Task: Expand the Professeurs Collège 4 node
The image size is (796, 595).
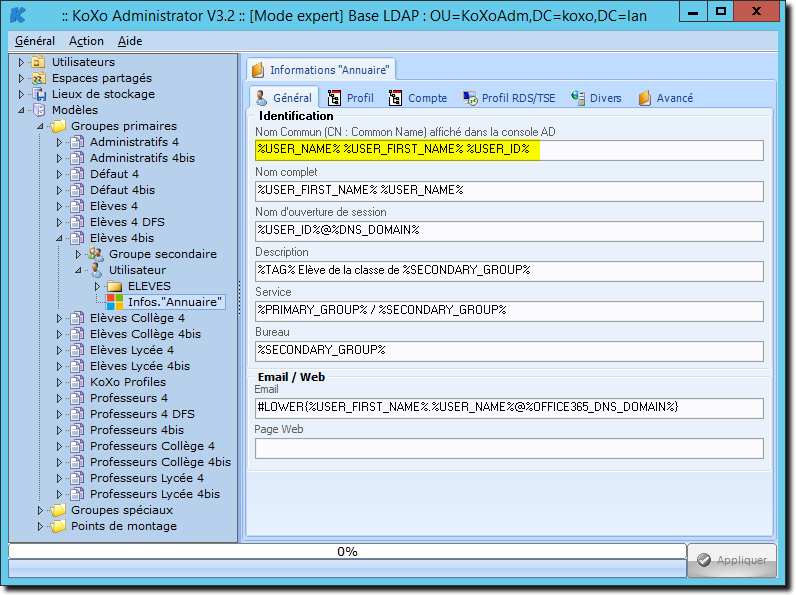Action: 59,446
